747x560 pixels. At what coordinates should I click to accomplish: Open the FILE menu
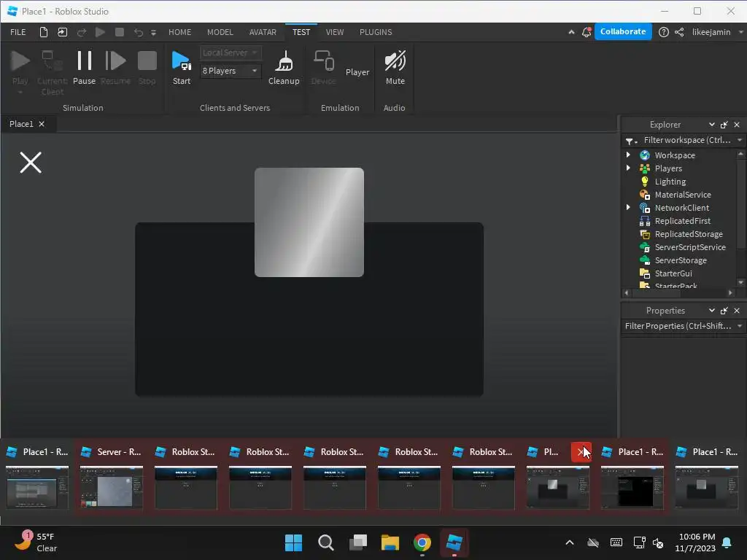pos(18,32)
